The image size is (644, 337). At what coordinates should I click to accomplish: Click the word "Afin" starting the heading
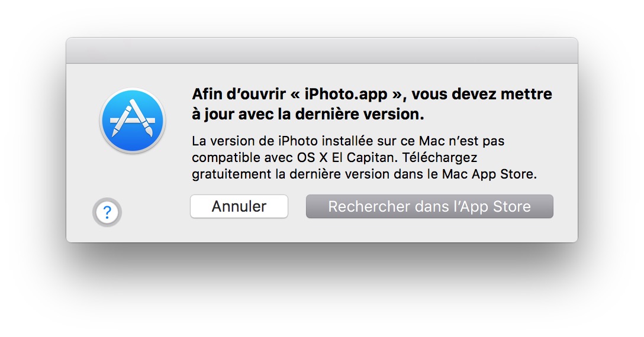(205, 95)
